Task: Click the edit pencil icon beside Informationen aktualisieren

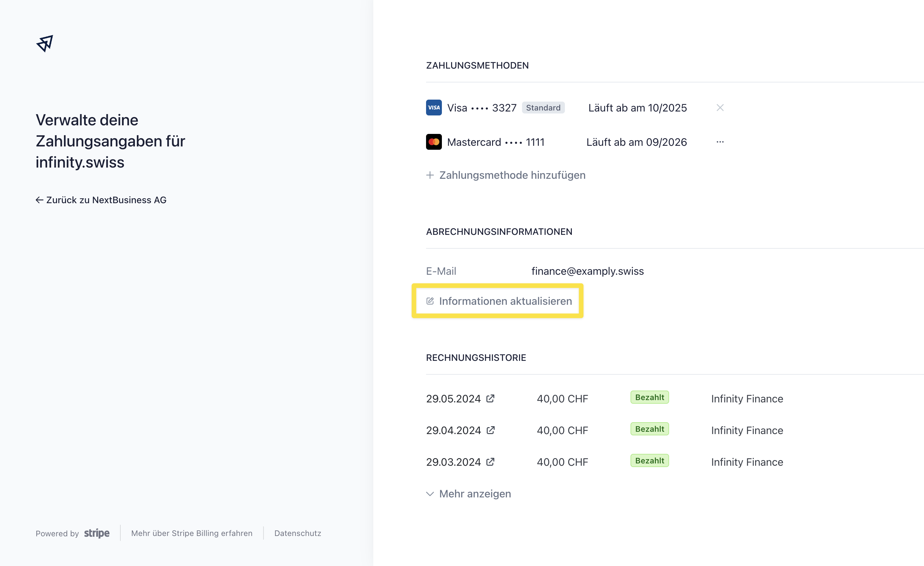Action: click(x=430, y=301)
